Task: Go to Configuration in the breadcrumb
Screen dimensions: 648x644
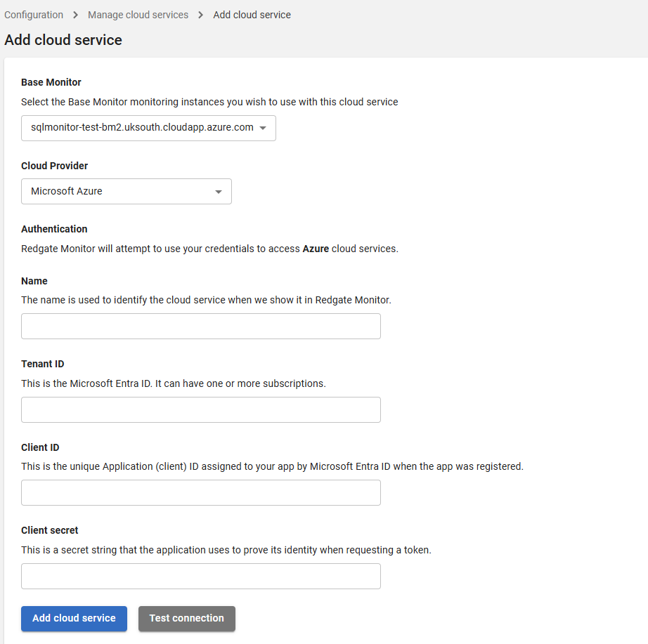Action: [x=34, y=15]
